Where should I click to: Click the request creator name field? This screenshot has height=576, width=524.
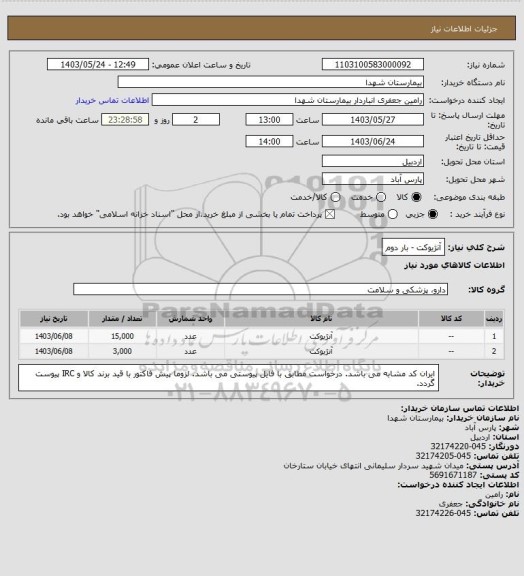[288, 100]
